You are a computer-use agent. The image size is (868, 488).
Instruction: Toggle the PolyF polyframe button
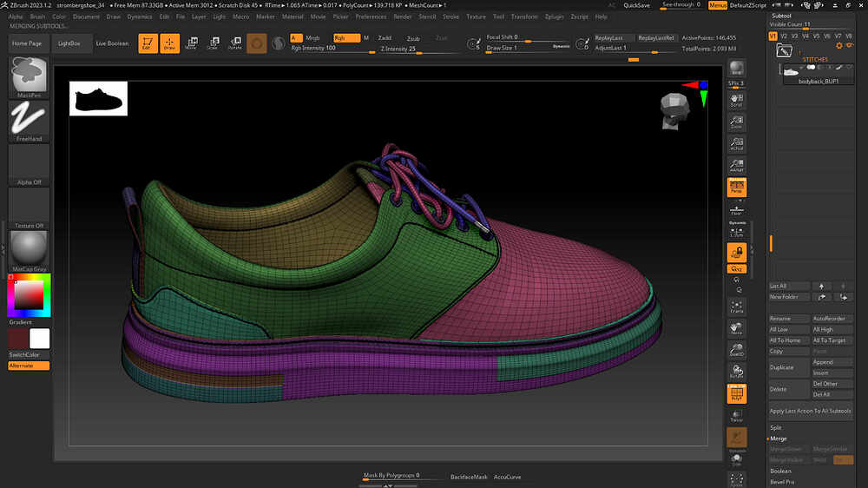736,394
